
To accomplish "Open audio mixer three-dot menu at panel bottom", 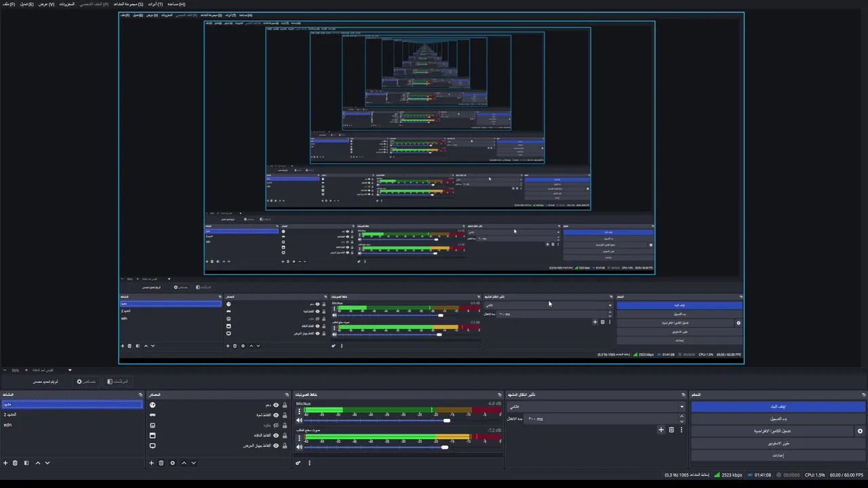I will (309, 463).
